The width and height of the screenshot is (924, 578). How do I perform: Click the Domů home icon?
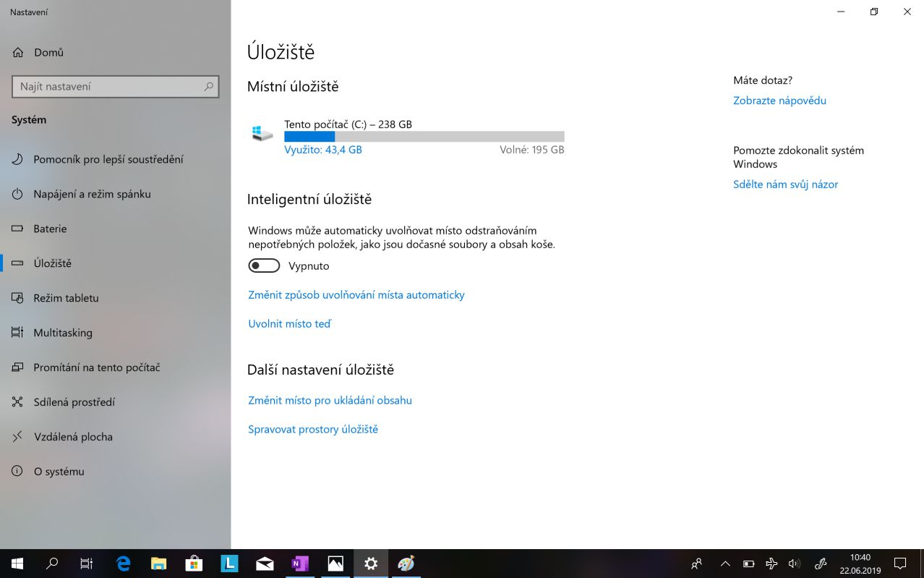[18, 53]
